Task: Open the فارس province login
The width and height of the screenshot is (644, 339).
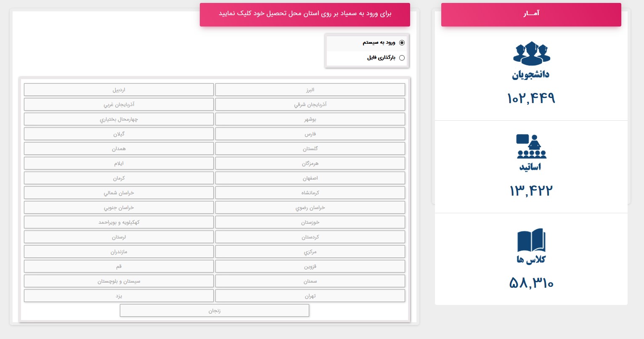Action: [310, 134]
